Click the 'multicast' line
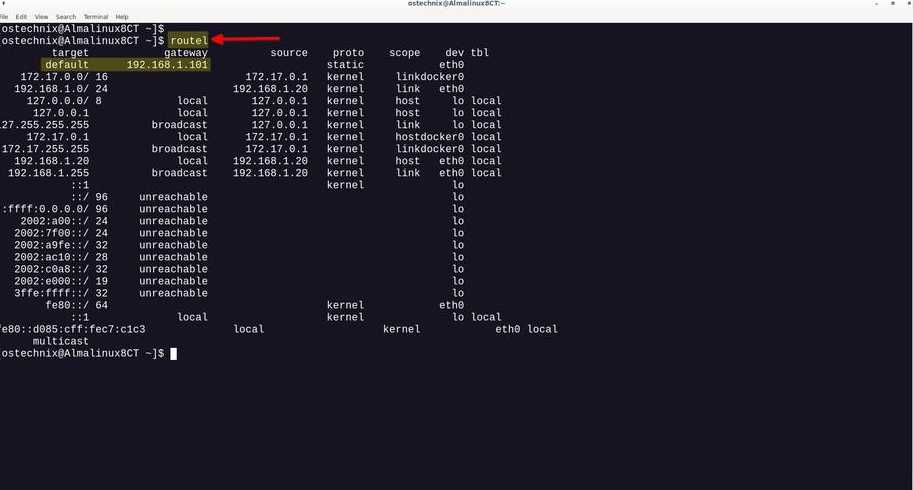 pos(61,341)
